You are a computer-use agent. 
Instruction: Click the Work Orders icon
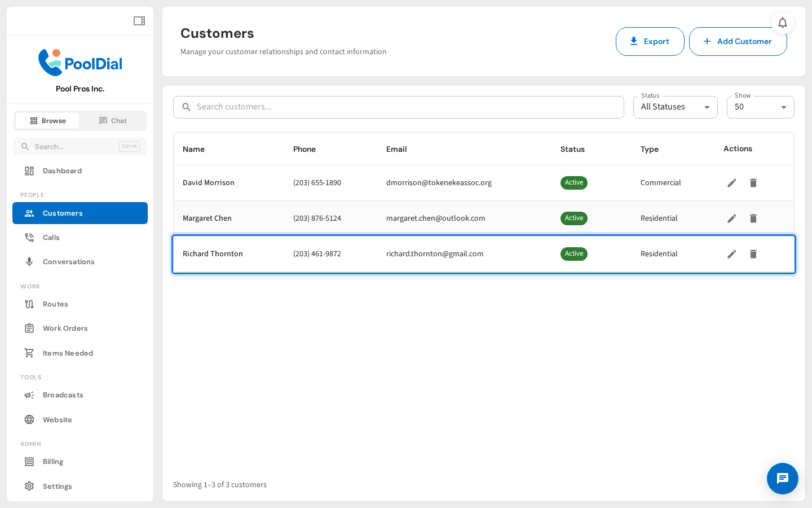(29, 328)
